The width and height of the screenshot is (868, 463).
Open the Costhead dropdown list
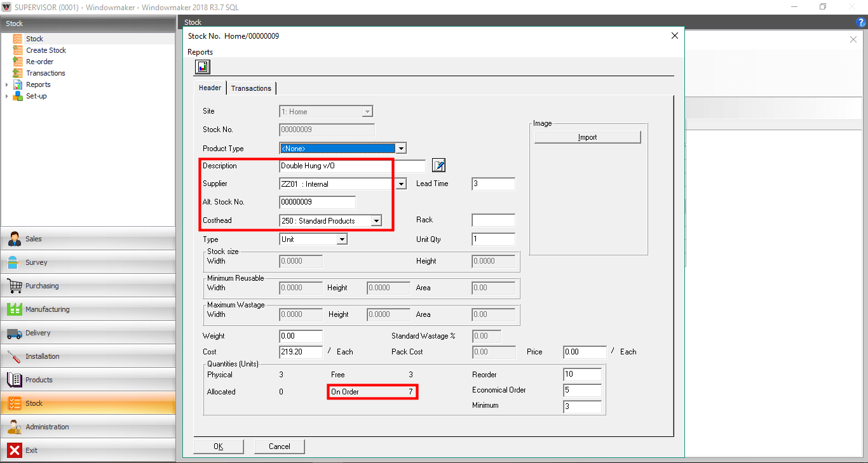376,220
